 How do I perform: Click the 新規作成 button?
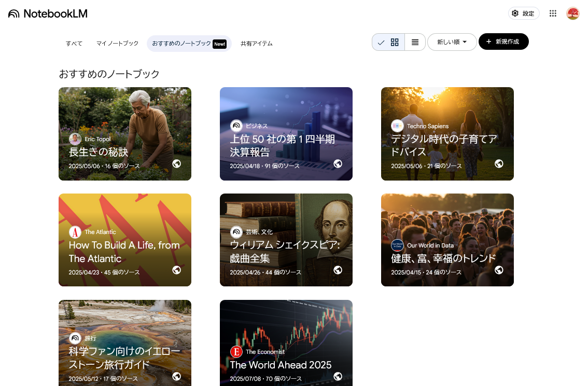click(x=503, y=42)
